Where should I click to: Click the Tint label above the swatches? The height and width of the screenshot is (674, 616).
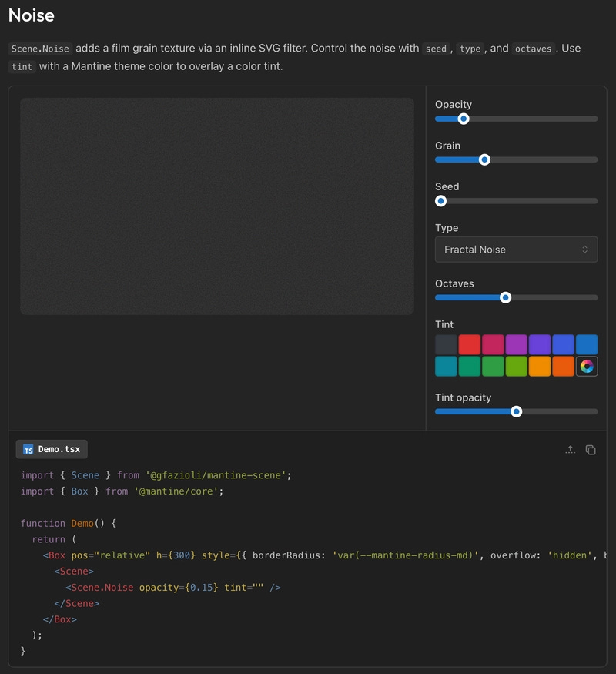point(444,324)
